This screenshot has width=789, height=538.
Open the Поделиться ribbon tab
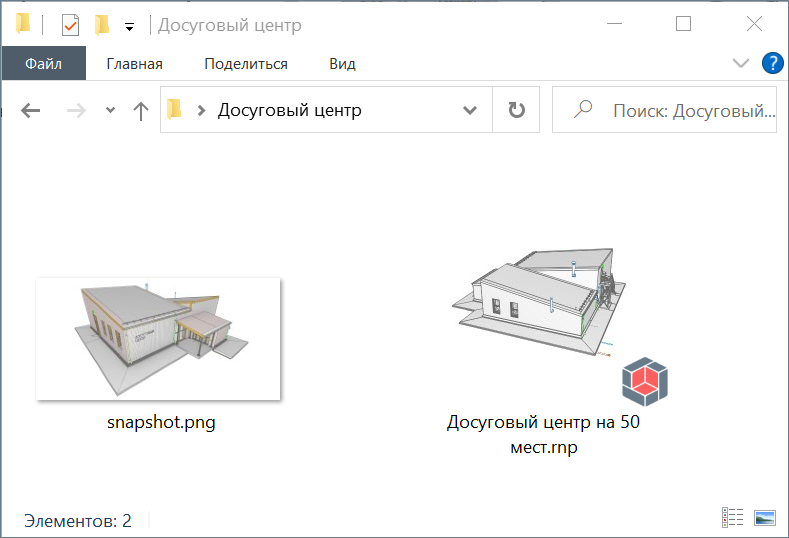(246, 64)
